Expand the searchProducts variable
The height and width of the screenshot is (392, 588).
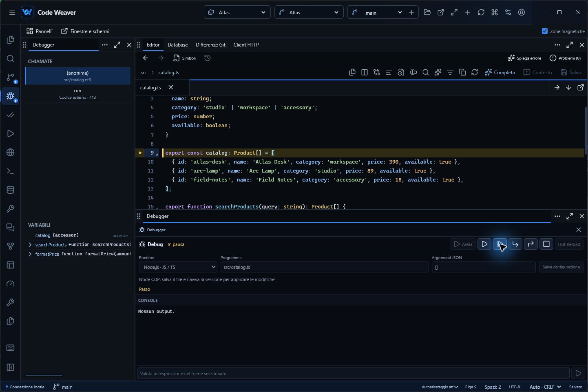coord(30,245)
